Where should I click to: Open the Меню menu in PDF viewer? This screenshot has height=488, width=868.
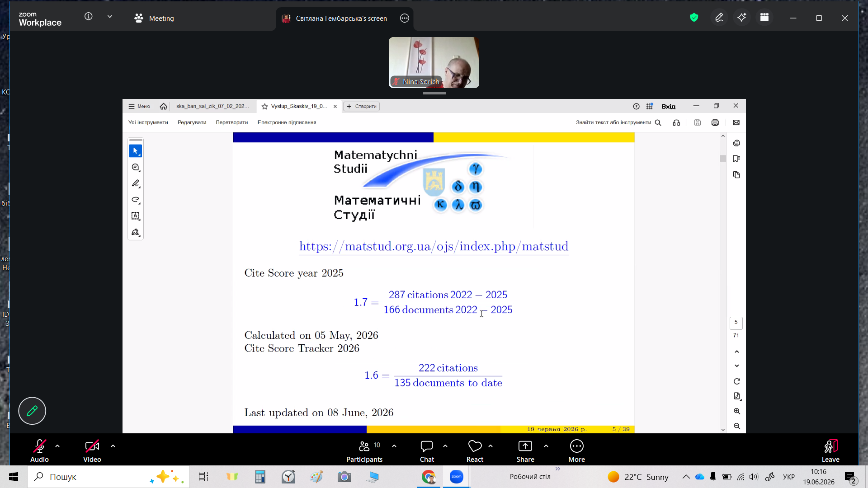(139, 106)
